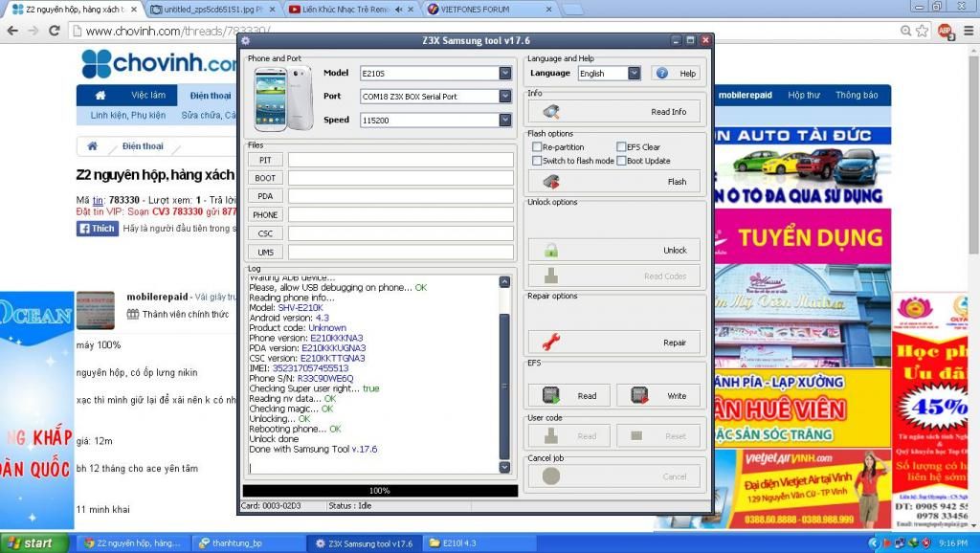Click the red wrench Repair icon
This screenshot has height=553, width=980.
pyautogui.click(x=550, y=343)
